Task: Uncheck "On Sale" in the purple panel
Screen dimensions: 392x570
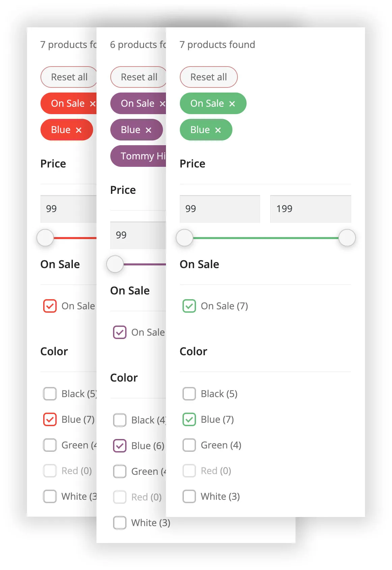Action: [119, 332]
